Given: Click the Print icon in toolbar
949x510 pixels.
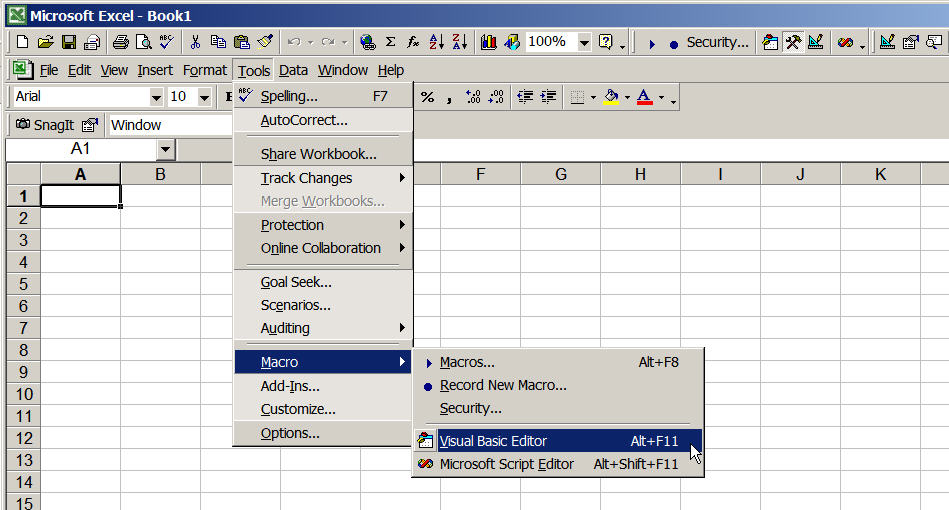Looking at the screenshot, I should 120,42.
